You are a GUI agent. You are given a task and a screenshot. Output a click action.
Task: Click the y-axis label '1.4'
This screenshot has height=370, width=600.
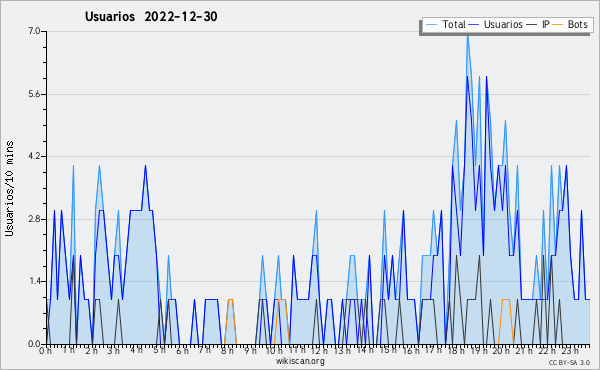34,281
